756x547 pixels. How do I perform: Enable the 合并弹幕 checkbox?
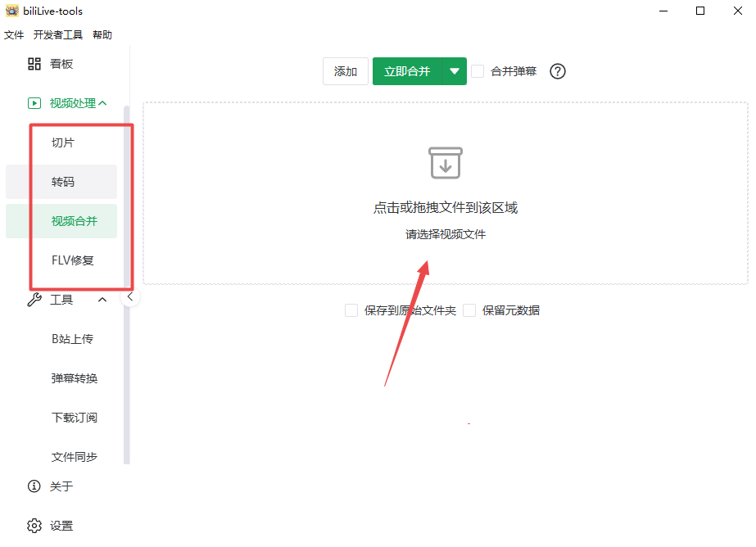(x=478, y=71)
